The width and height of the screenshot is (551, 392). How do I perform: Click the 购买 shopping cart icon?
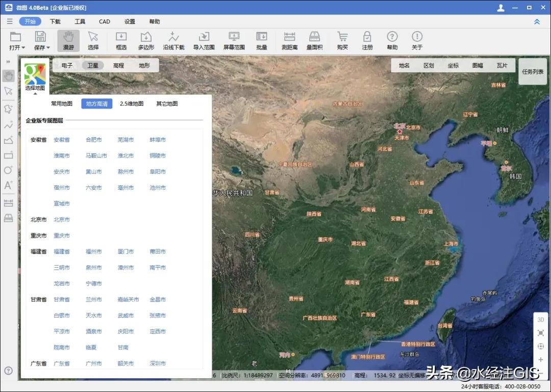342,40
